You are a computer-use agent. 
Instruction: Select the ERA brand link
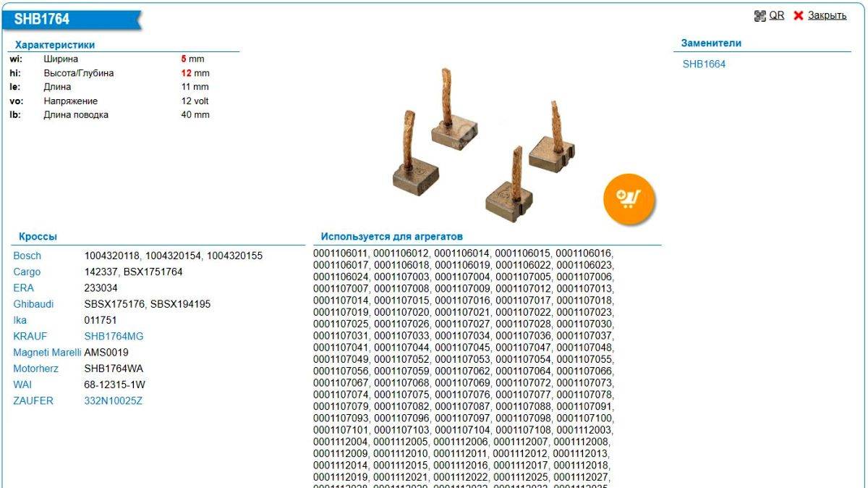pyautogui.click(x=23, y=288)
